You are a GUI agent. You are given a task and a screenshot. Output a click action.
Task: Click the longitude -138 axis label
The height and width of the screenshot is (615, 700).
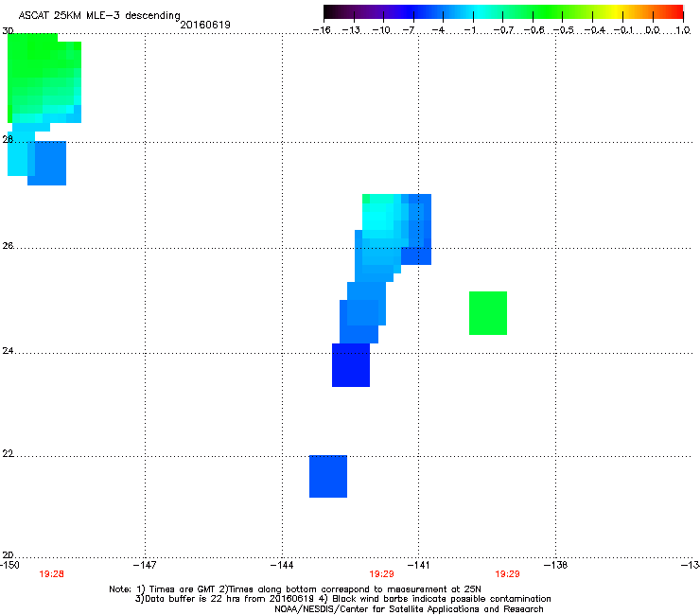[x=556, y=565]
